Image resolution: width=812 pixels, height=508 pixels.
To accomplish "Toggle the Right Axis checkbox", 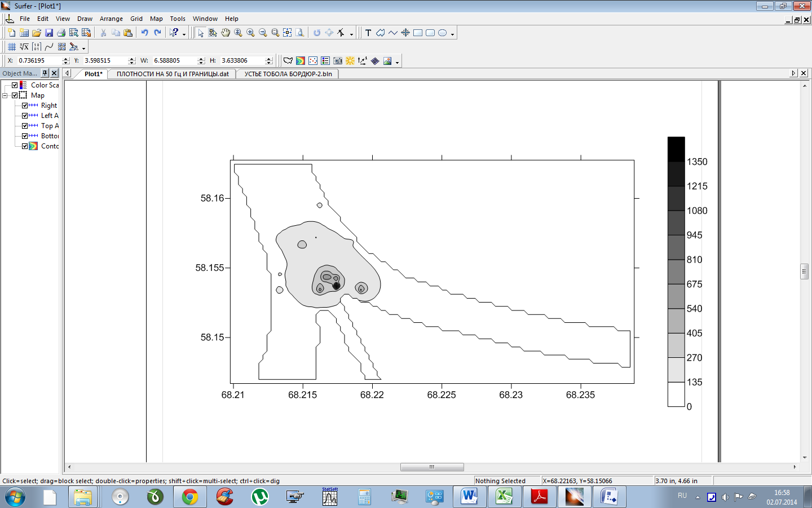I will point(25,106).
